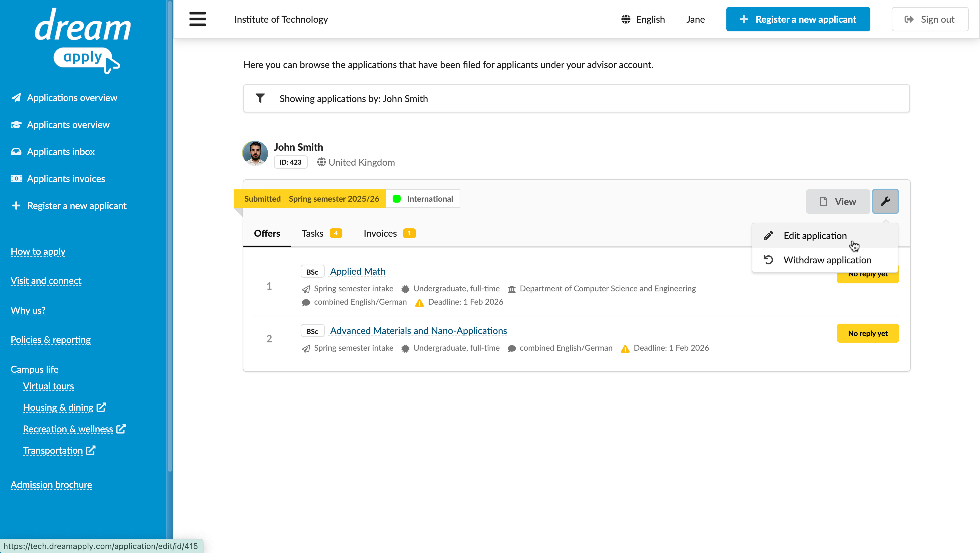Click the globe language icon

tap(626, 19)
